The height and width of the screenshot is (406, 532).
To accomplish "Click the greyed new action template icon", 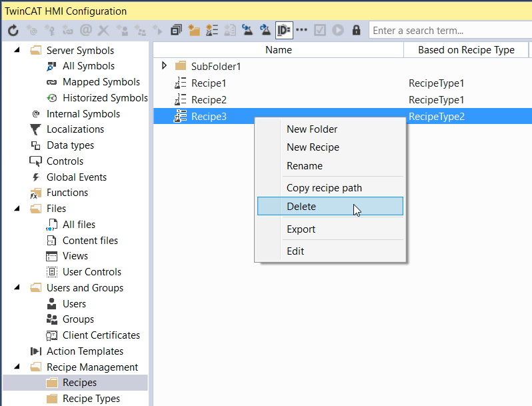I will (157, 31).
